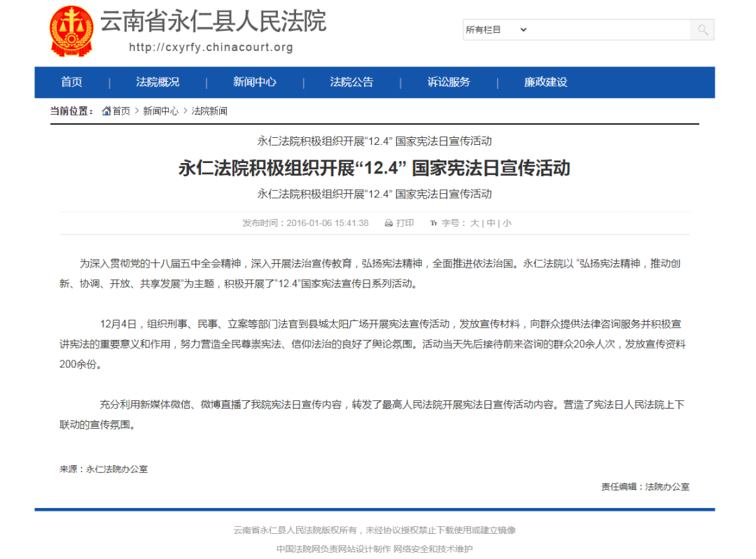756x559 pixels.
Task: Open the 所有栏目 dropdown
Action: click(x=496, y=30)
